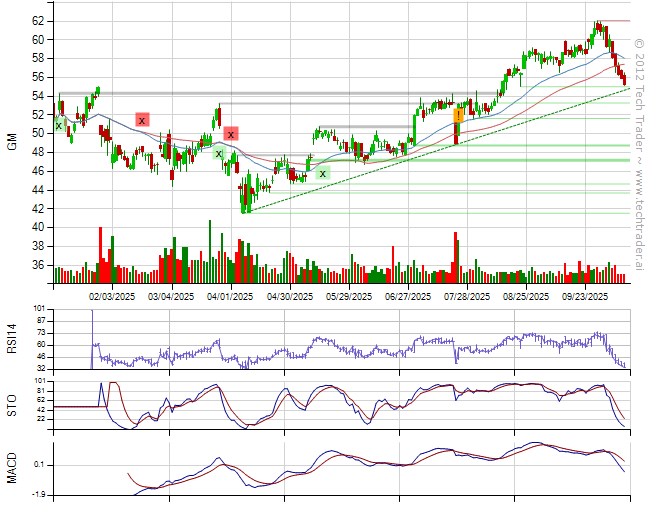This screenshot has height=514, width=657.
Task: Click the GM ticker label on price axis
Action: (x=11, y=142)
